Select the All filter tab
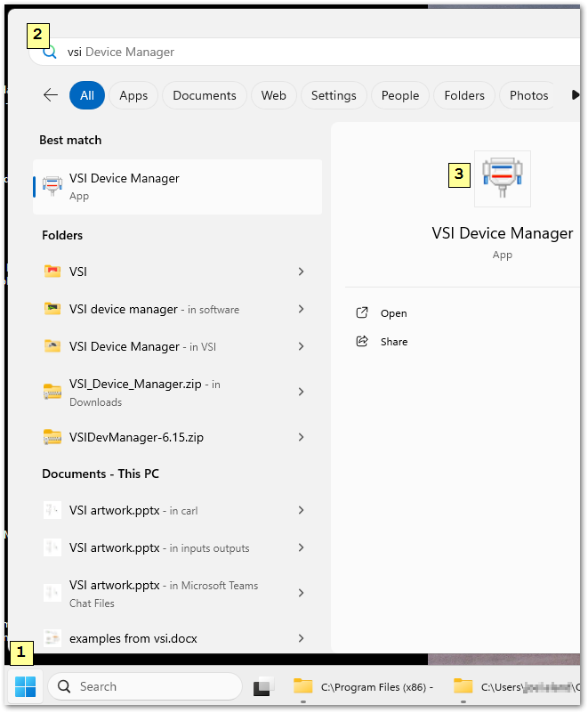Image resolution: width=588 pixels, height=713 pixels. coord(87,95)
